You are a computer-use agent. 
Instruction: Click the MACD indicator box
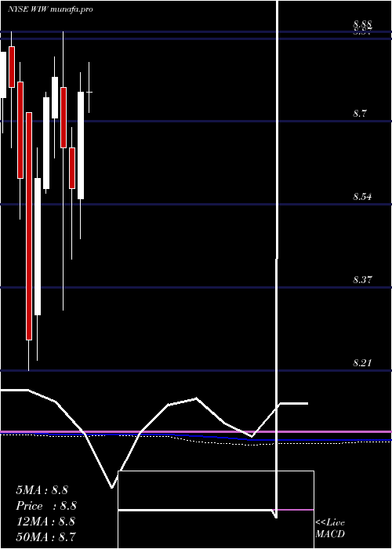216,510
